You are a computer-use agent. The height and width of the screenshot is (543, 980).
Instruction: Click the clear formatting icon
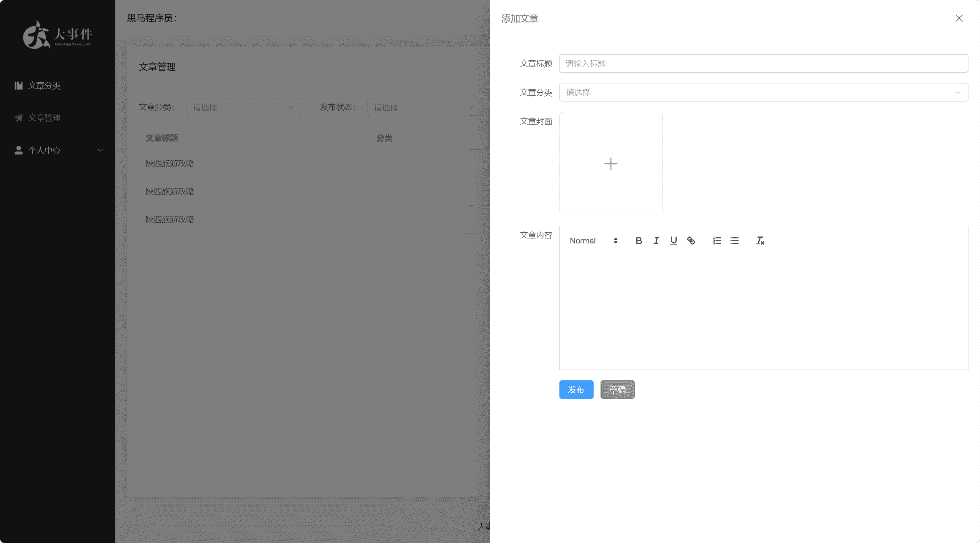(760, 240)
